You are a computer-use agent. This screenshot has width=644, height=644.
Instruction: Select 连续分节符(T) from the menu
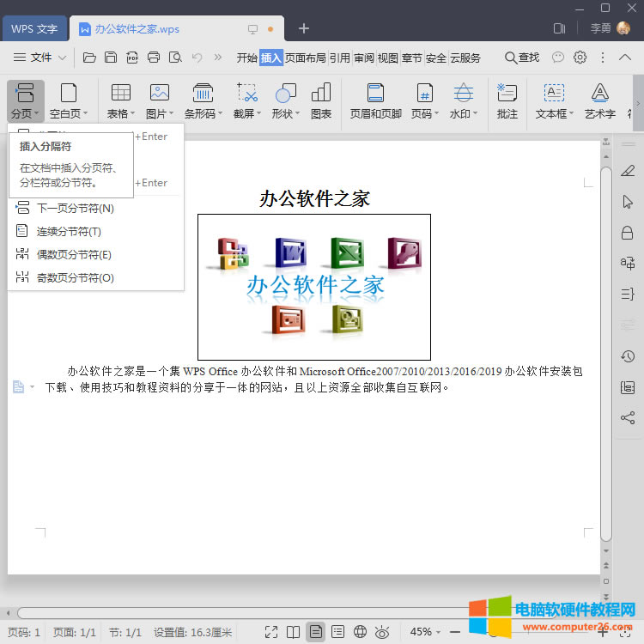[69, 232]
